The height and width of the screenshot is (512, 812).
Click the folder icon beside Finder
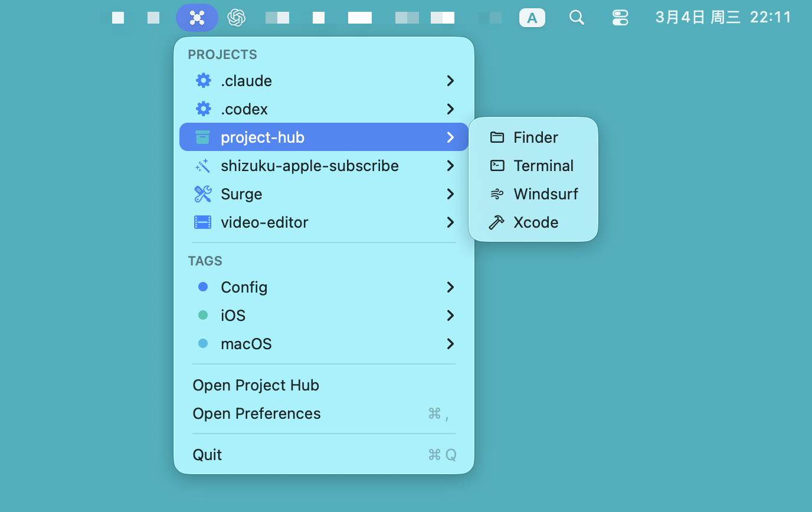(497, 137)
